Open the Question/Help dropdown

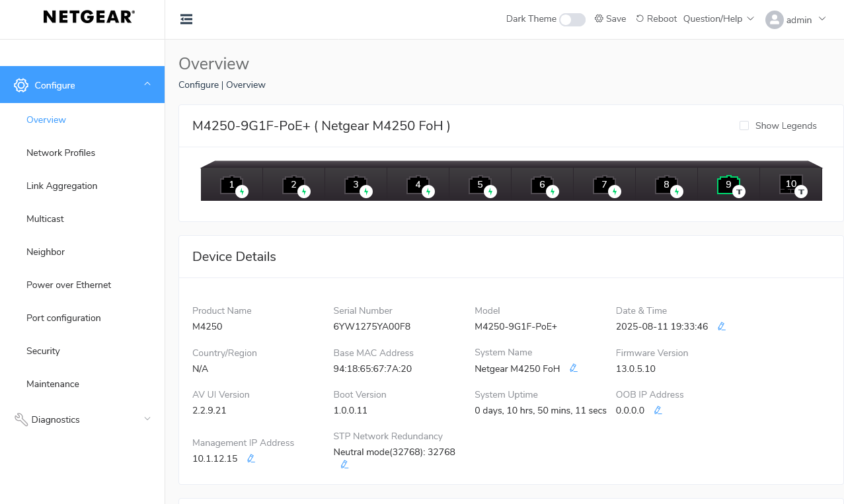(x=718, y=18)
